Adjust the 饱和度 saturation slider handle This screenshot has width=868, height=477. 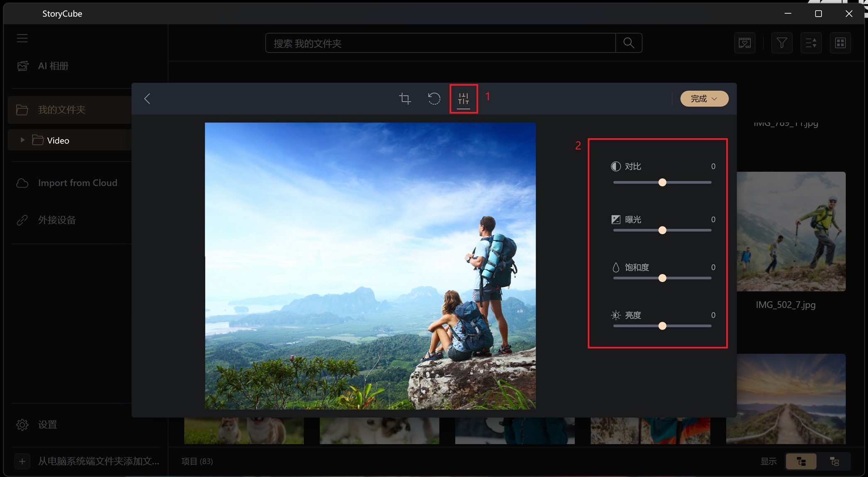click(662, 278)
